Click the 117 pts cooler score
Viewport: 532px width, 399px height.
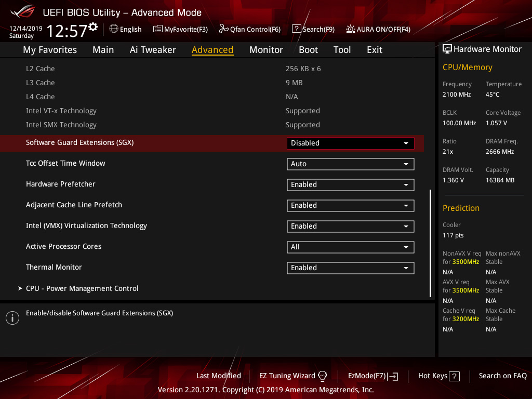[x=453, y=235]
